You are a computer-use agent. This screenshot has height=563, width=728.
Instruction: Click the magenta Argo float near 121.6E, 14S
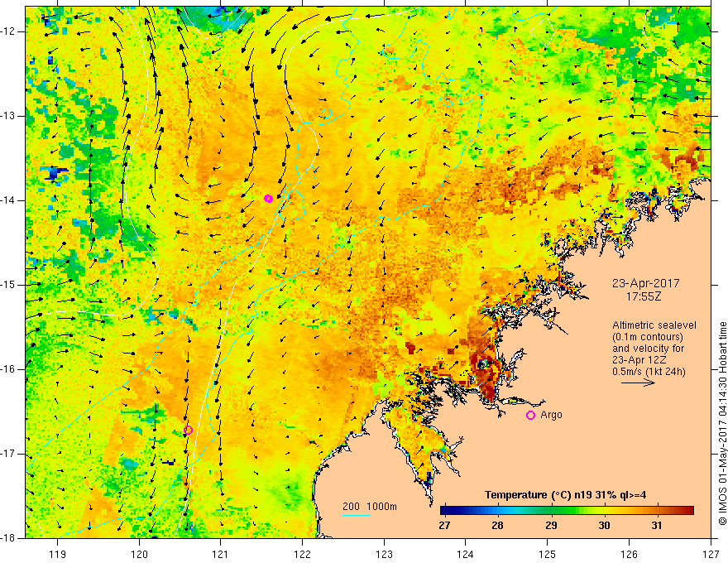268,199
